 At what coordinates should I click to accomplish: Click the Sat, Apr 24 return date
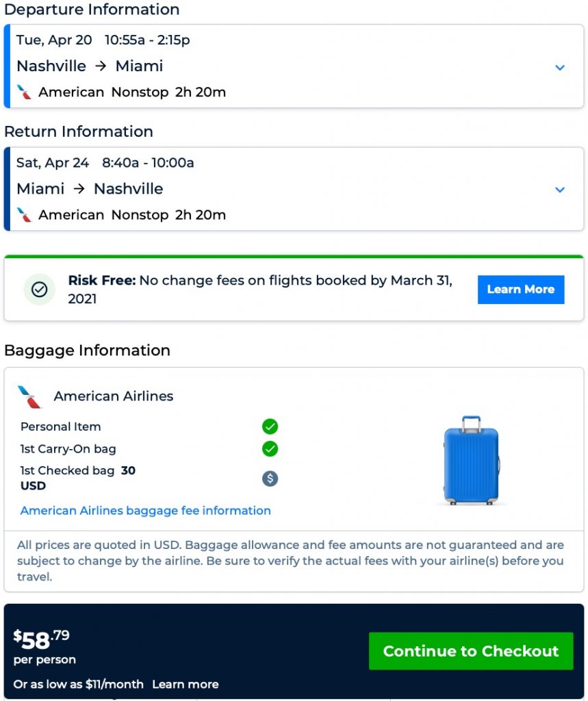(x=53, y=163)
